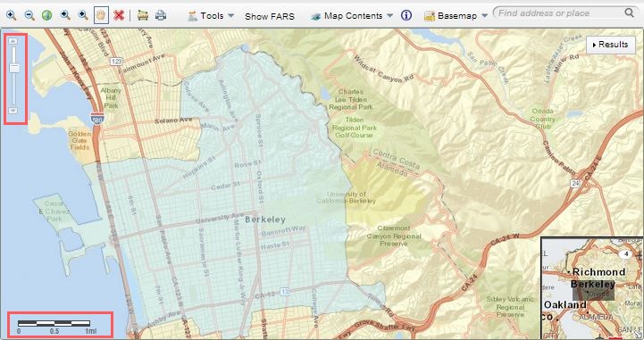The width and height of the screenshot is (644, 340).
Task: Clear selection with the red X
Action: pyautogui.click(x=119, y=15)
